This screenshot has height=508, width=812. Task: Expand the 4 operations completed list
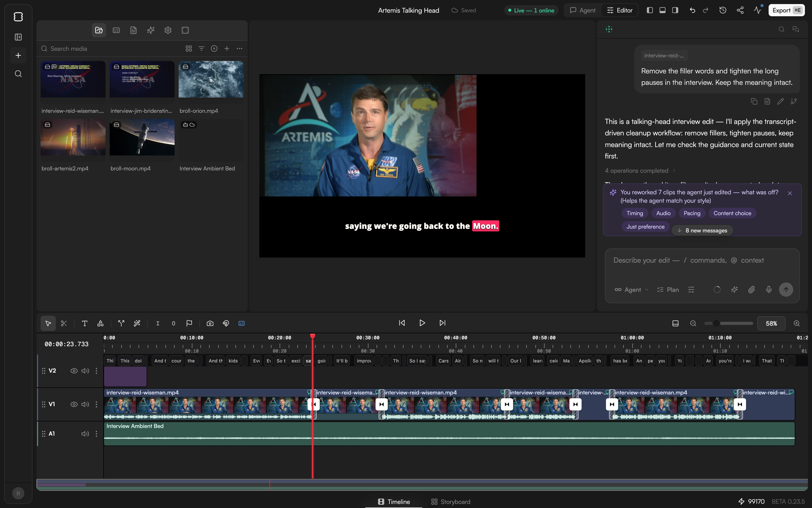[x=640, y=171]
